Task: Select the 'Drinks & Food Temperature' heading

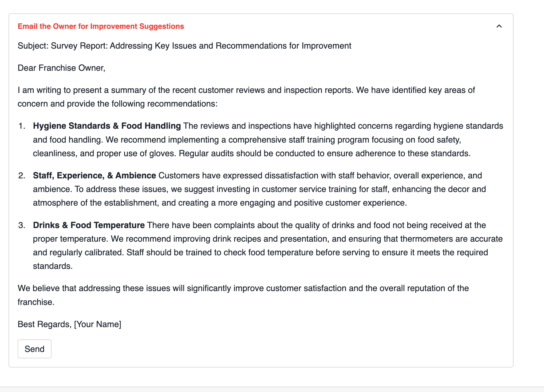Action: pyautogui.click(x=89, y=225)
